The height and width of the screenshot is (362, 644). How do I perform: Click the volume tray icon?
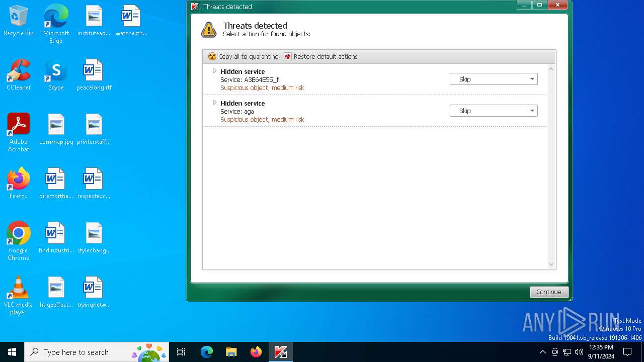tap(579, 352)
